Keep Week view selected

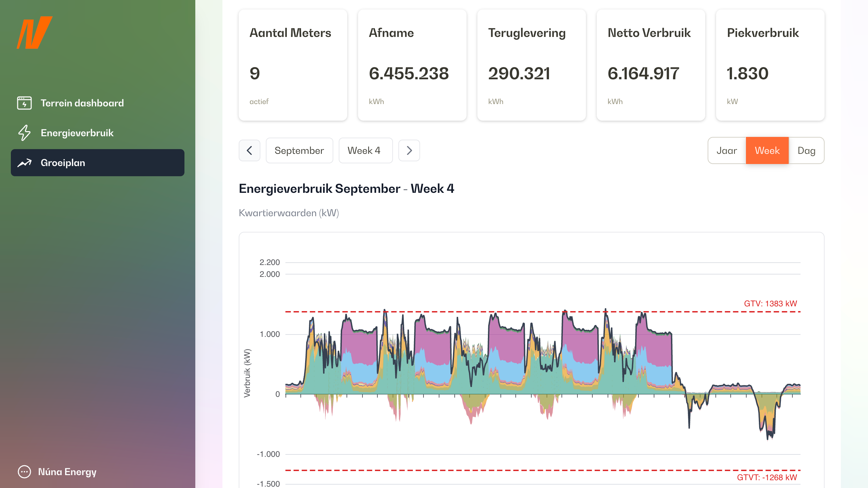coord(767,150)
